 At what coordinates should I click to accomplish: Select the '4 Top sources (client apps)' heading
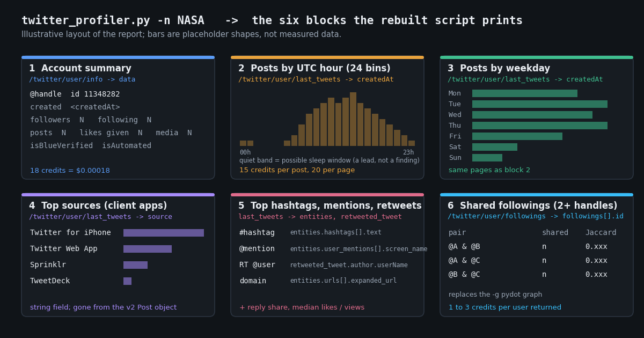pyautogui.click(x=98, y=206)
